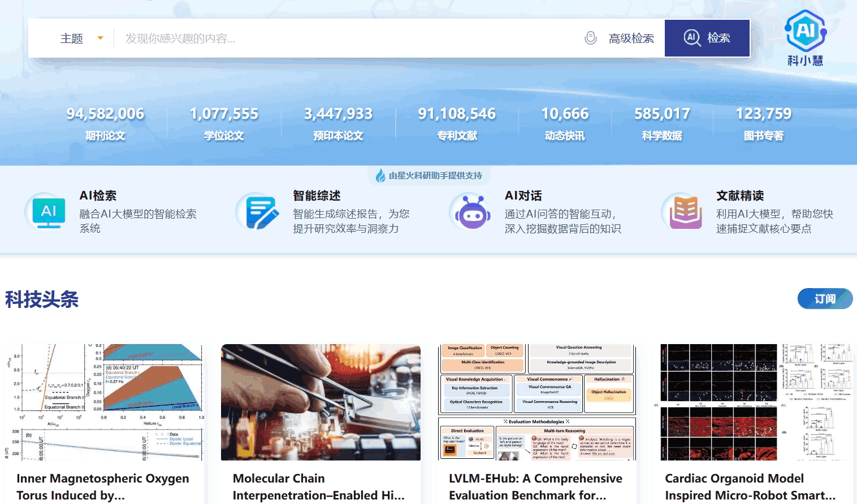
Task: Open the Cardiac Organoid Model thumbnail
Action: [x=754, y=402]
